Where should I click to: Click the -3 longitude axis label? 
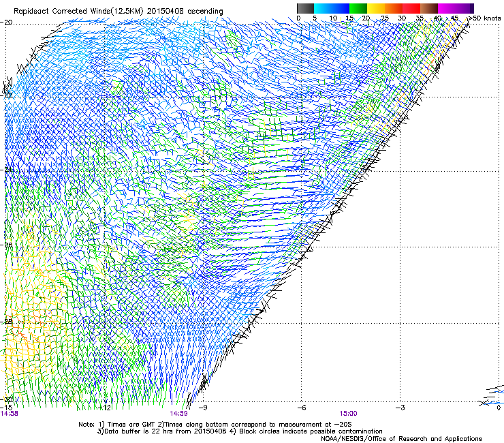pyautogui.click(x=400, y=408)
